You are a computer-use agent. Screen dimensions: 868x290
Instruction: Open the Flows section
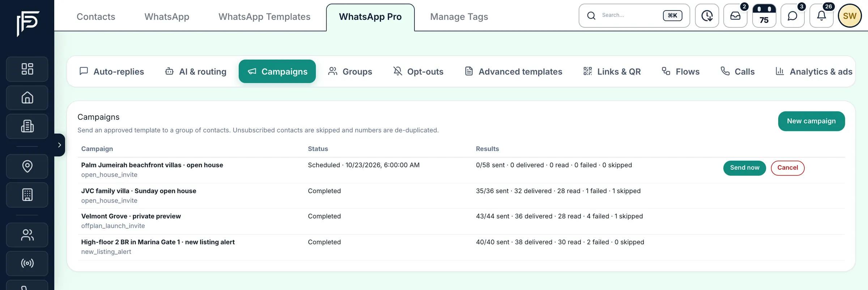tap(680, 72)
